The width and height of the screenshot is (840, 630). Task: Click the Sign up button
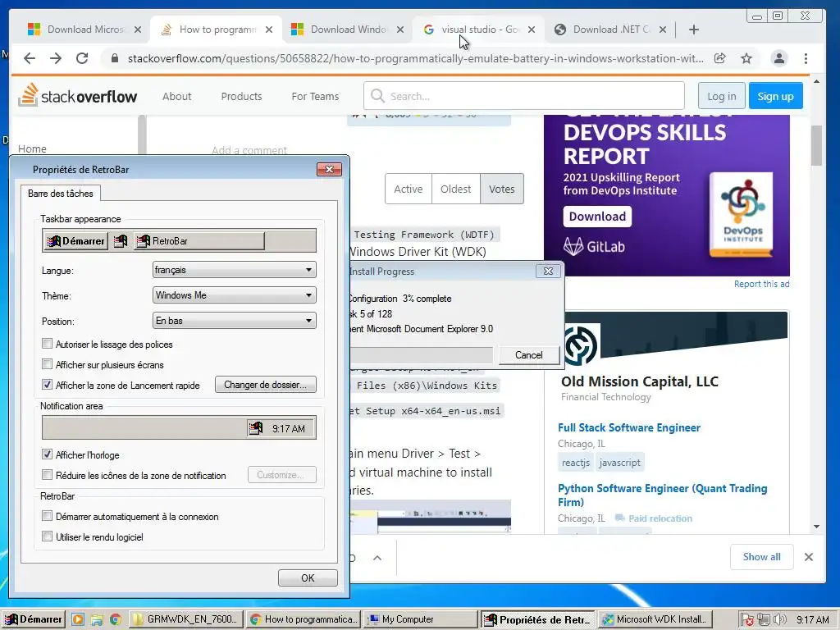(x=775, y=97)
